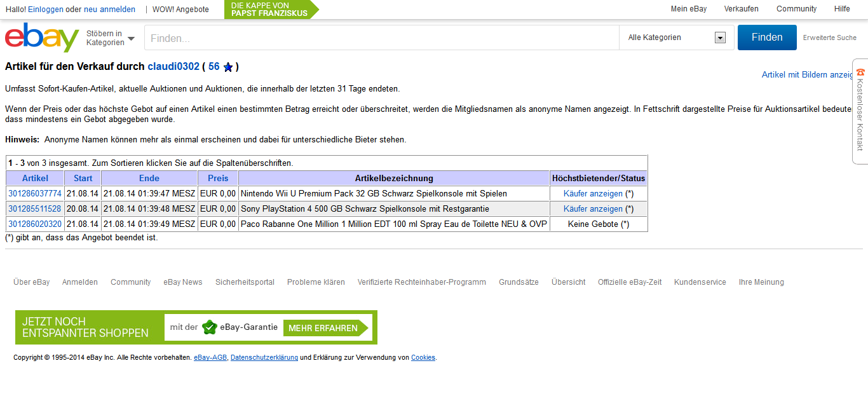Click the end time 21.08.14 01:39:49 MESZ
Screen dimensions: 868x403
coord(149,224)
